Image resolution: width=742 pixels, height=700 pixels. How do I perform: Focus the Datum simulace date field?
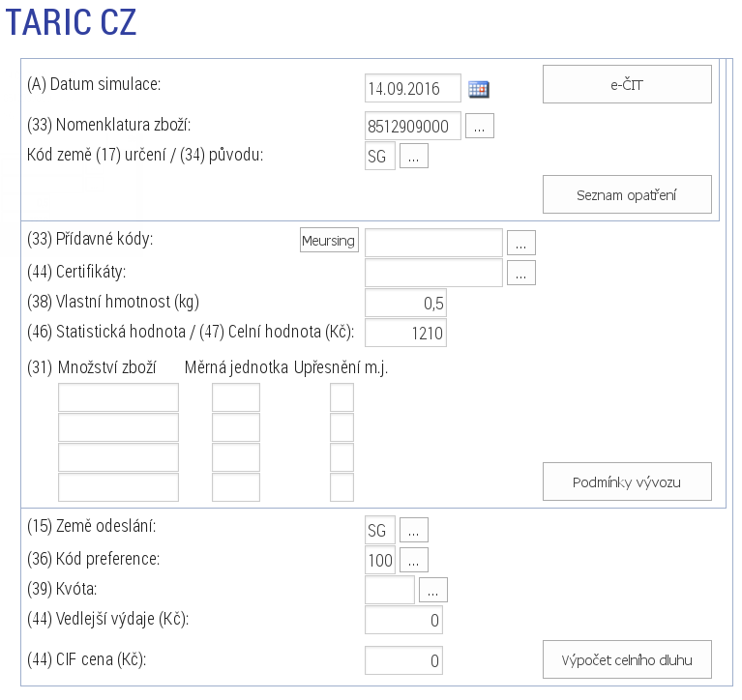pos(413,88)
